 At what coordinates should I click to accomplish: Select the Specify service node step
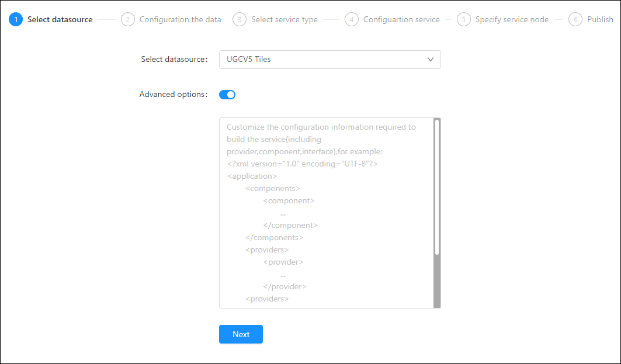point(512,20)
